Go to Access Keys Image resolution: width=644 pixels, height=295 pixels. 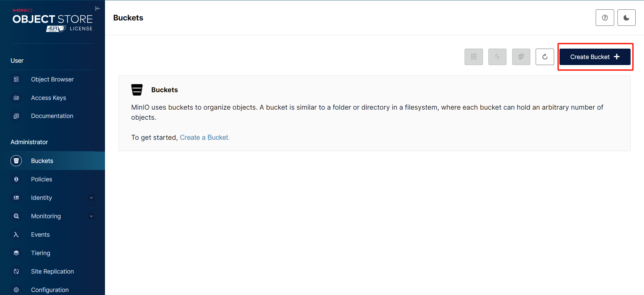pyautogui.click(x=52, y=98)
